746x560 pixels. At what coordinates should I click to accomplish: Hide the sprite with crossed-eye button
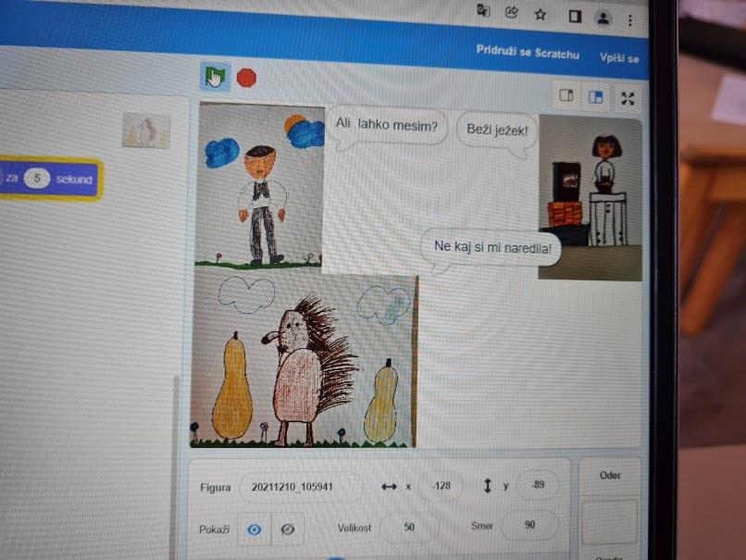coord(287,529)
